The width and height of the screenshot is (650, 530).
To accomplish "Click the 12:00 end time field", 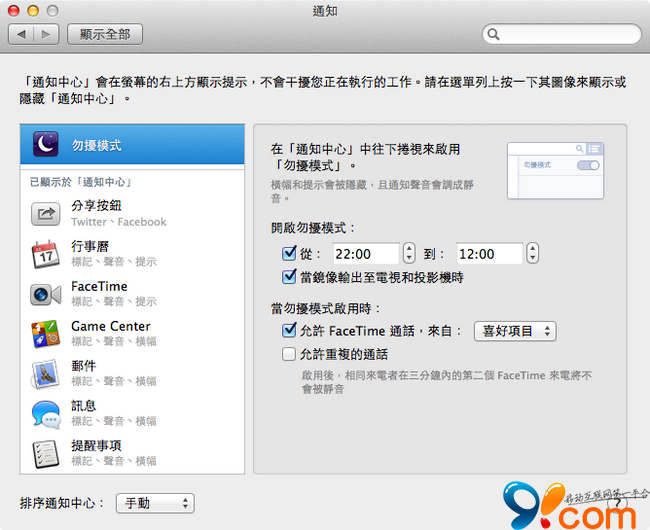I will click(x=490, y=253).
